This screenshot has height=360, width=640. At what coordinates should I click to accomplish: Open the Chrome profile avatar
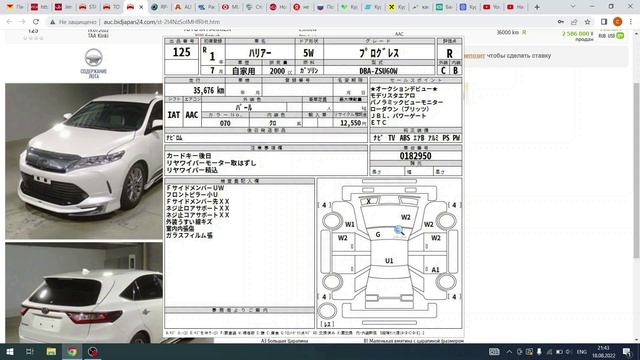click(x=618, y=22)
